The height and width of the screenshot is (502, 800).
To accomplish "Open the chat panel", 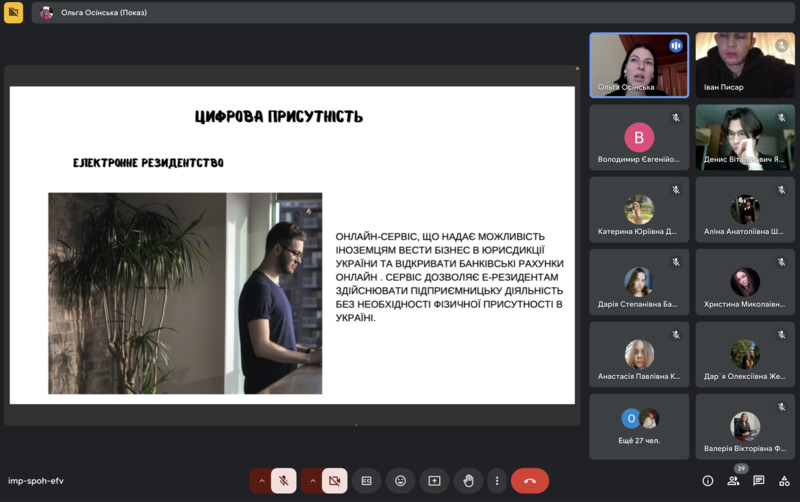I will click(759, 481).
